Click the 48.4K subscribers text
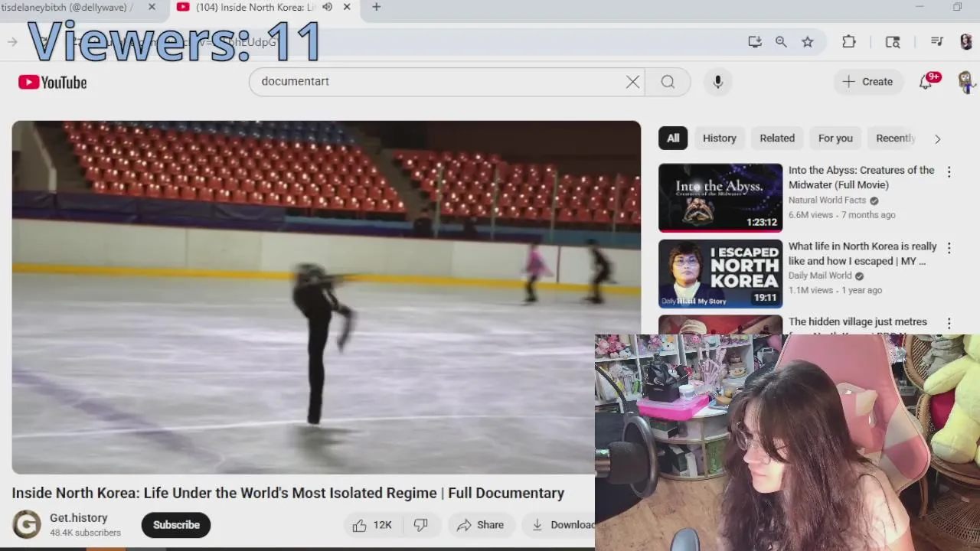 click(x=85, y=533)
